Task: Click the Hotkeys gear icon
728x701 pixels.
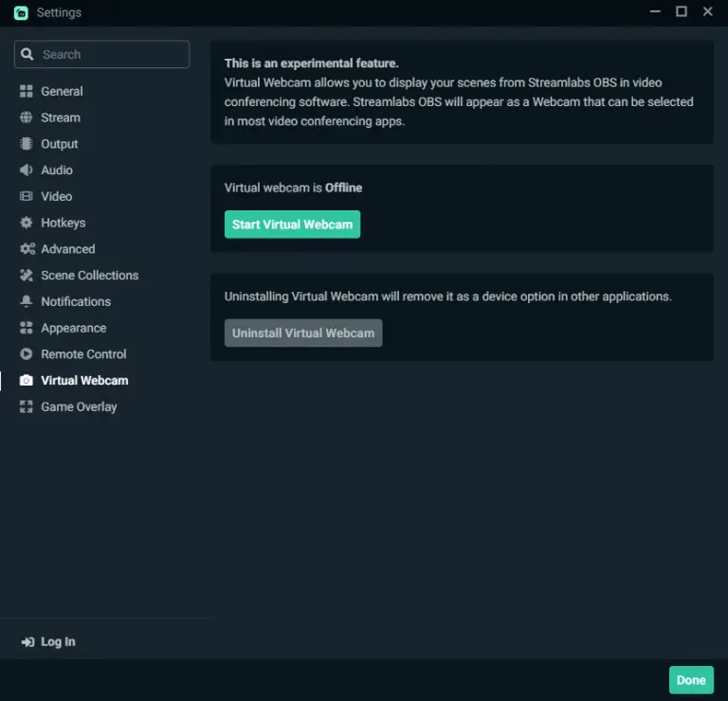Action: 27,223
